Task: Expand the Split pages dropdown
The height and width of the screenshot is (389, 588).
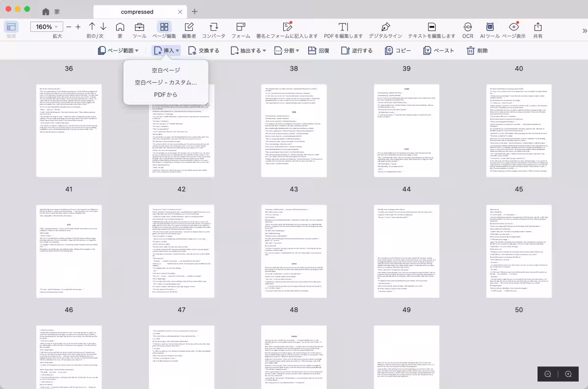Action: tap(284, 50)
